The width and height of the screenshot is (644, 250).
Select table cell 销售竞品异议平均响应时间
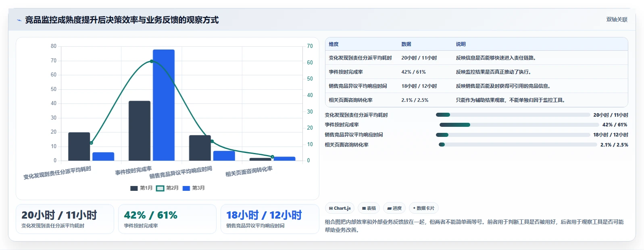point(358,86)
